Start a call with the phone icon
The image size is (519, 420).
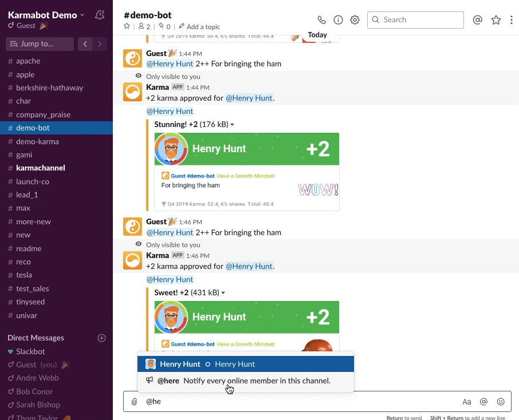coord(321,20)
